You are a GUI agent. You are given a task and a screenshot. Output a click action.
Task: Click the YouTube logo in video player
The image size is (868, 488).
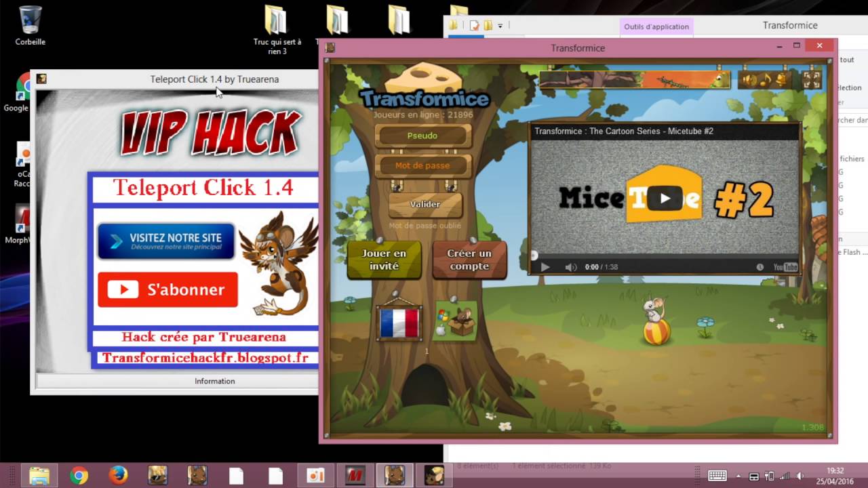point(786,267)
